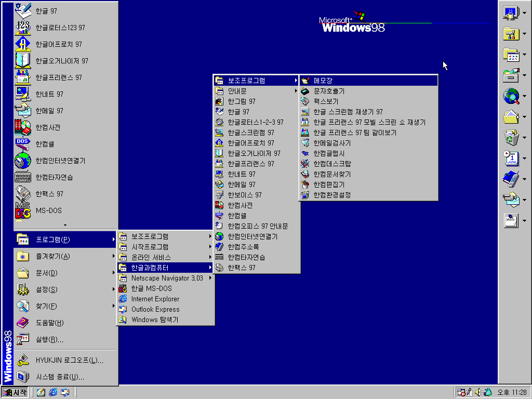Click the Windows 탐색기 icon
532x399 pixels.
click(123, 320)
